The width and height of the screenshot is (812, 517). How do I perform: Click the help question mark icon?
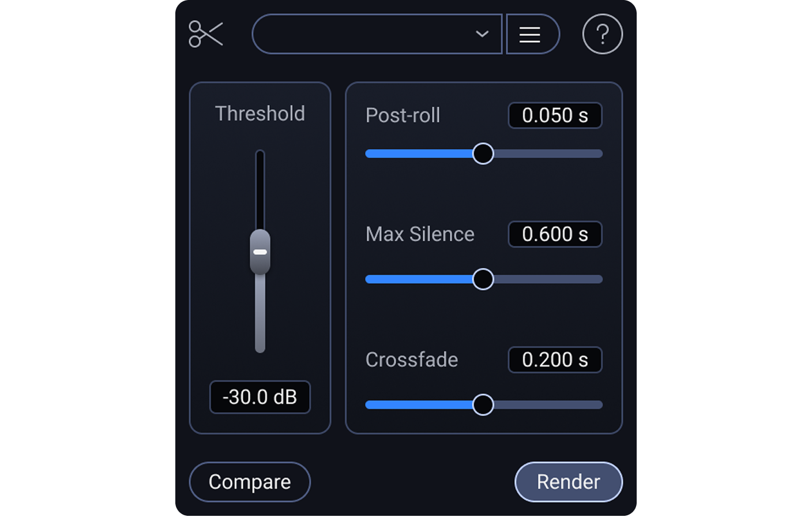click(x=602, y=33)
